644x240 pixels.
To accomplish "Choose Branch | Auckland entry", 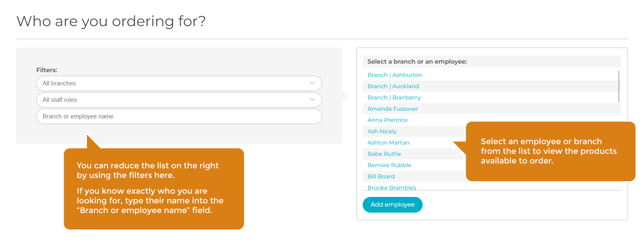I will (393, 86).
